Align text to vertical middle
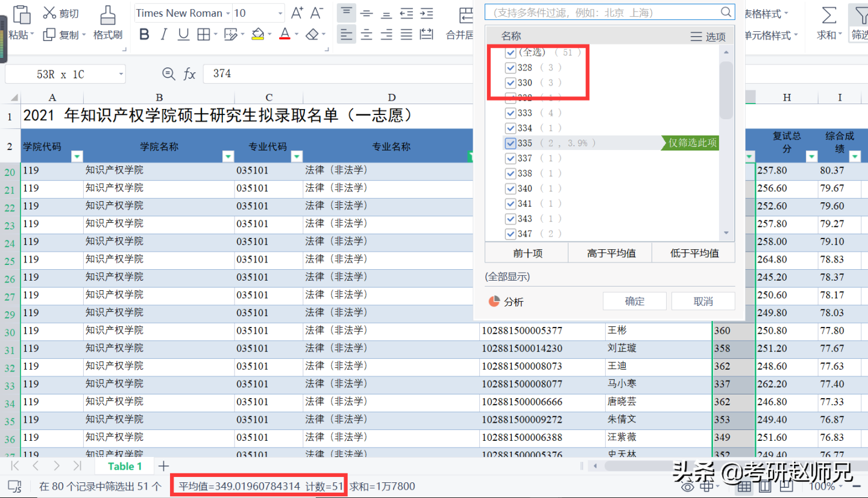Screen dimensions: 868x498 [366, 13]
